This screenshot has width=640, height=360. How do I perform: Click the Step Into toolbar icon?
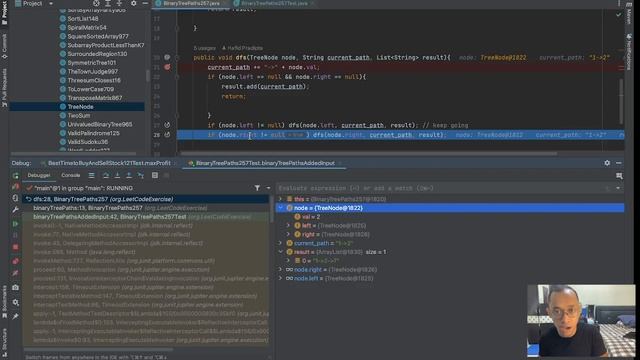(x=117, y=176)
